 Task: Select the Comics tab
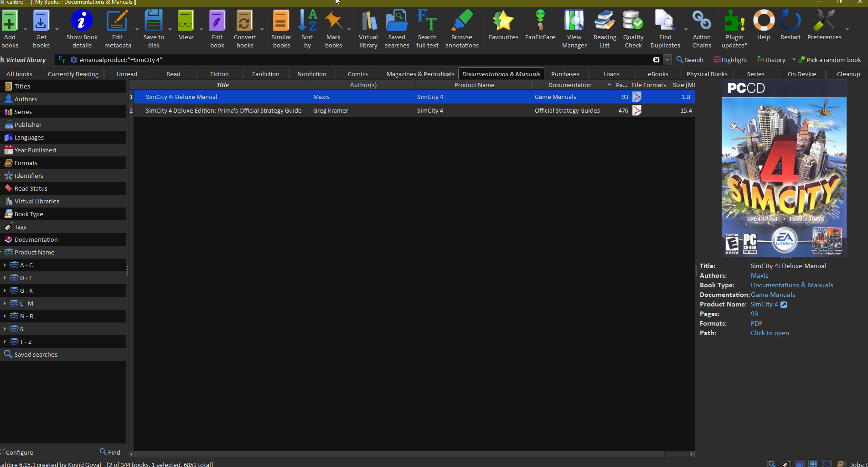[x=358, y=74]
